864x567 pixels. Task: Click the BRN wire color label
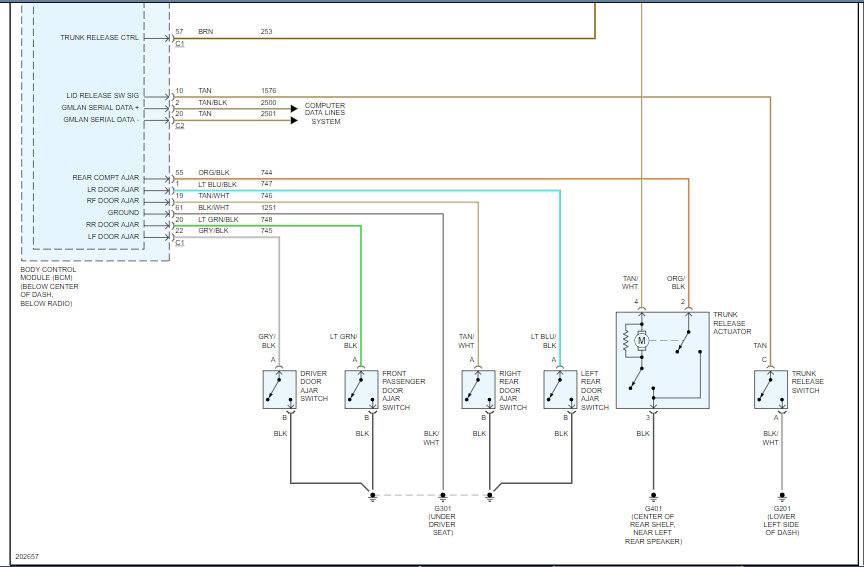(206, 31)
